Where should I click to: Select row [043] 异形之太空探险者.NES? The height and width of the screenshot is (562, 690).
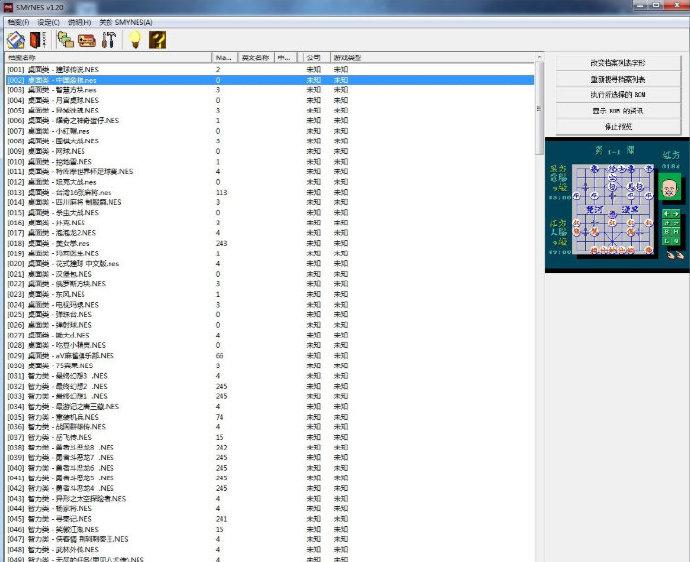pyautogui.click(x=270, y=499)
